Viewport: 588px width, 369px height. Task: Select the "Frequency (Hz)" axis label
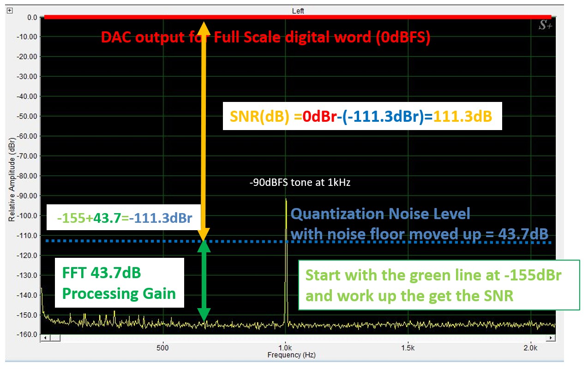(x=291, y=355)
